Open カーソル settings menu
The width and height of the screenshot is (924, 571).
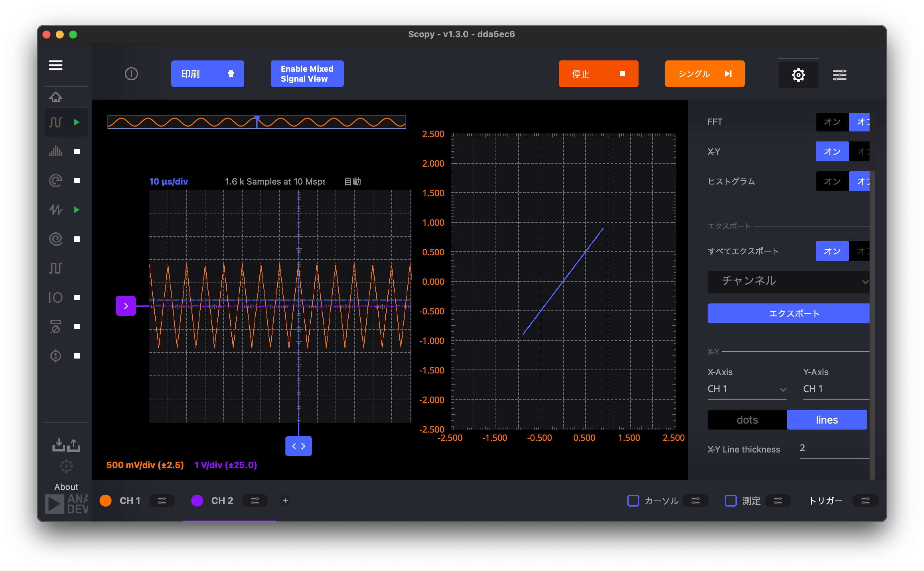[x=695, y=500]
